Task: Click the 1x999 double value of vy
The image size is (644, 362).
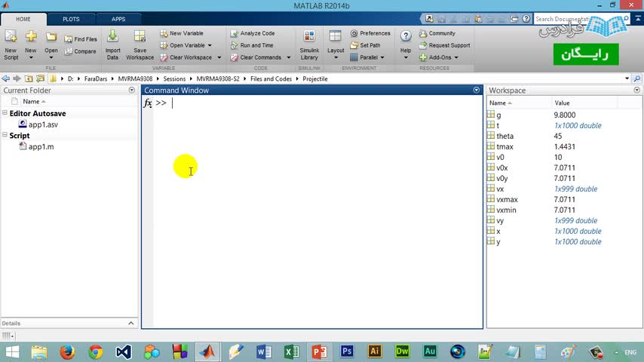Action: point(576,221)
